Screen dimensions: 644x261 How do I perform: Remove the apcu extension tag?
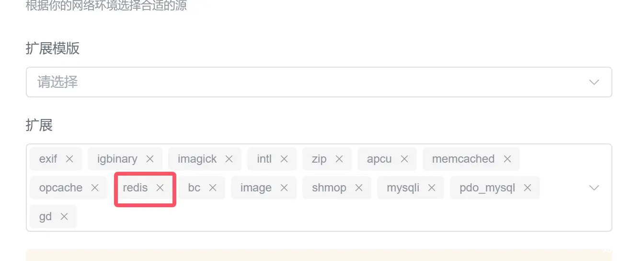click(404, 159)
